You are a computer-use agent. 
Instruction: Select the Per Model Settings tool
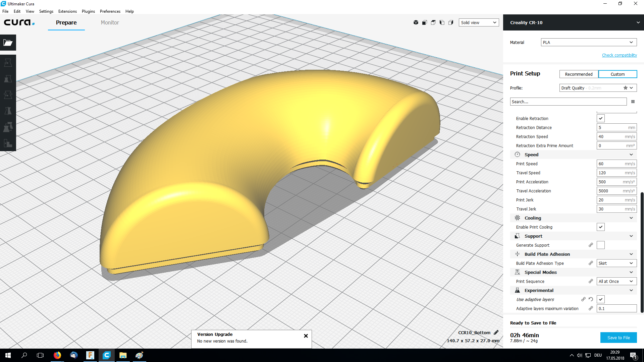coord(8,127)
